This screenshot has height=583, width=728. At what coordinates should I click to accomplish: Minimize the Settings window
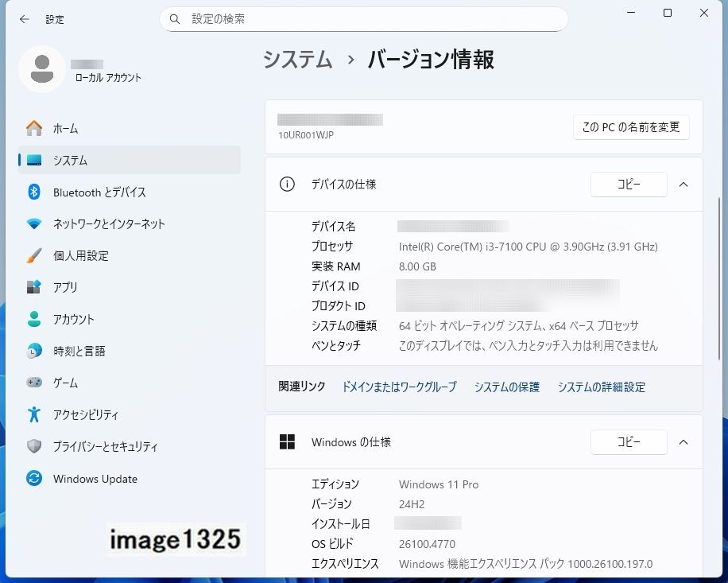click(x=631, y=13)
